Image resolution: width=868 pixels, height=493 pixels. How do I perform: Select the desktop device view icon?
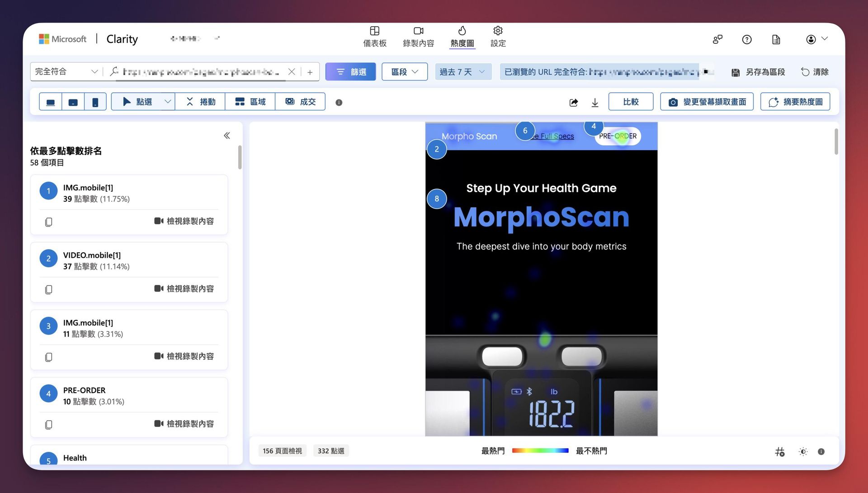(51, 102)
